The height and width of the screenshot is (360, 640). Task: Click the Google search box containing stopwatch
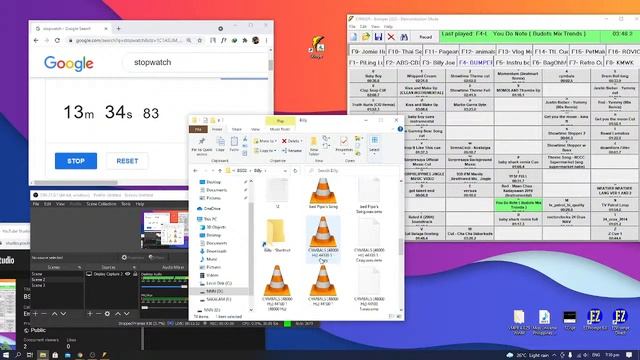(x=196, y=62)
